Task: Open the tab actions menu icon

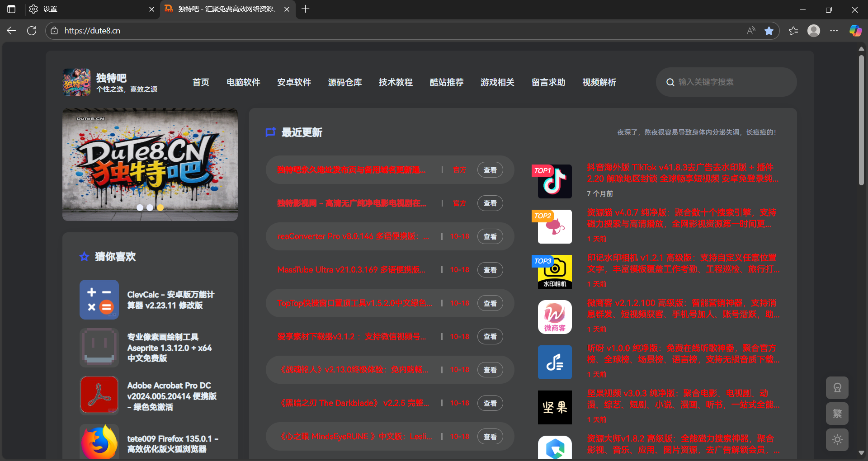Action: (11, 9)
